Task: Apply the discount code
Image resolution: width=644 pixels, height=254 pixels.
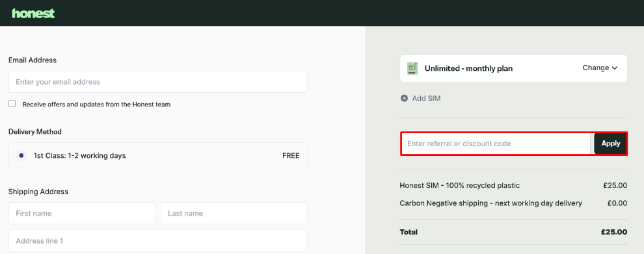Action: pos(611,144)
